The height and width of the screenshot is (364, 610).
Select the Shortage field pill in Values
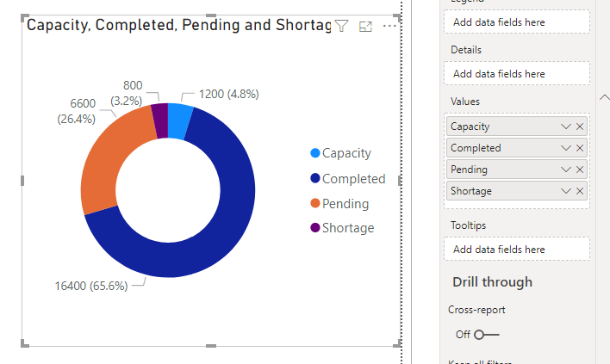pyautogui.click(x=517, y=191)
